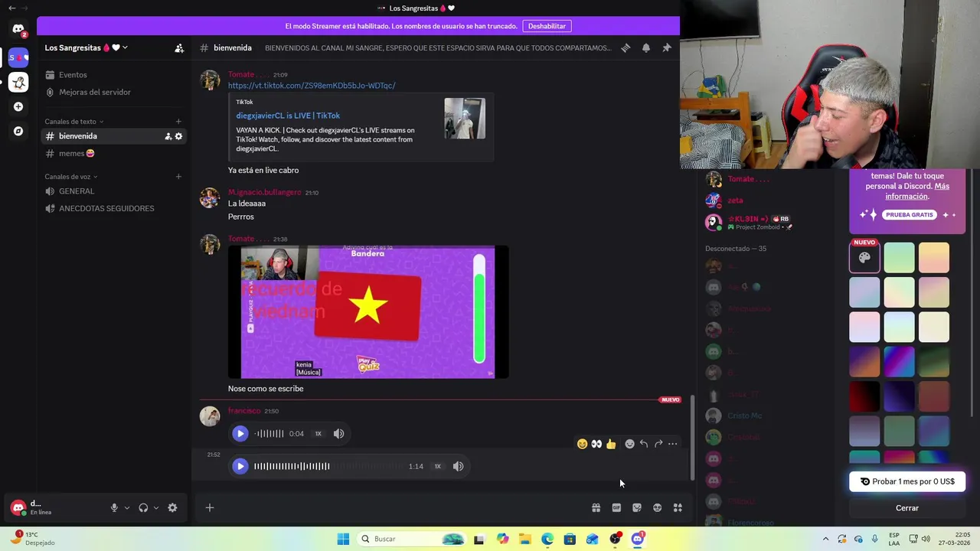Open the apps launcher icon in message box

tap(678, 507)
